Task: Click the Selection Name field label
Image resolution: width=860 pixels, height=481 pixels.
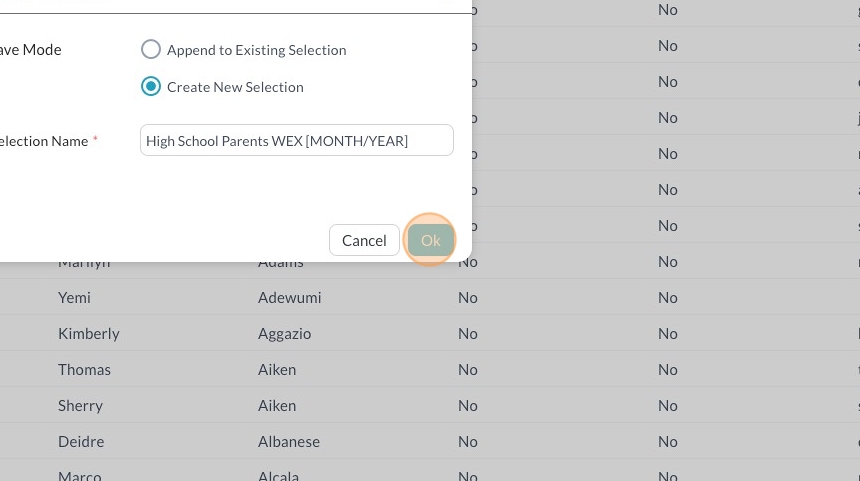Action: coord(42,141)
